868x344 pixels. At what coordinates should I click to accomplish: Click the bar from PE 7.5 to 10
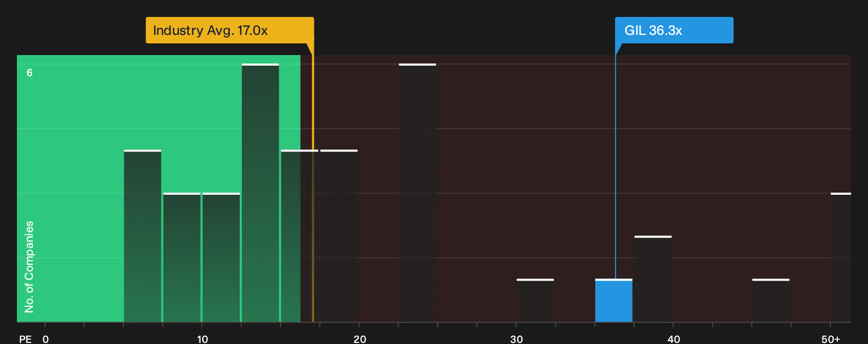[182, 258]
